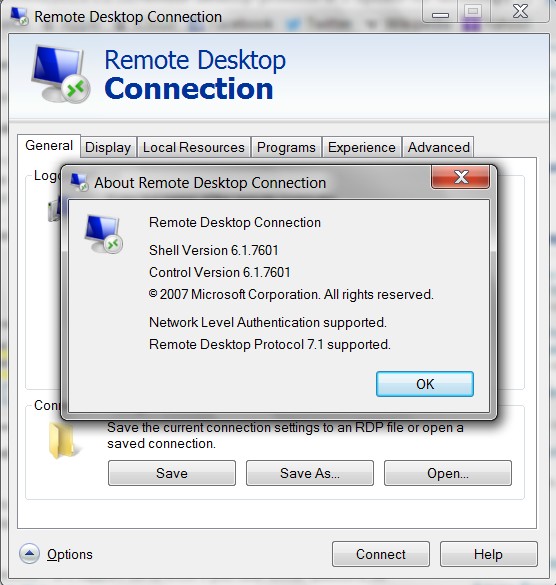Minimize the Remote Desktop Connection window

coord(440,12)
